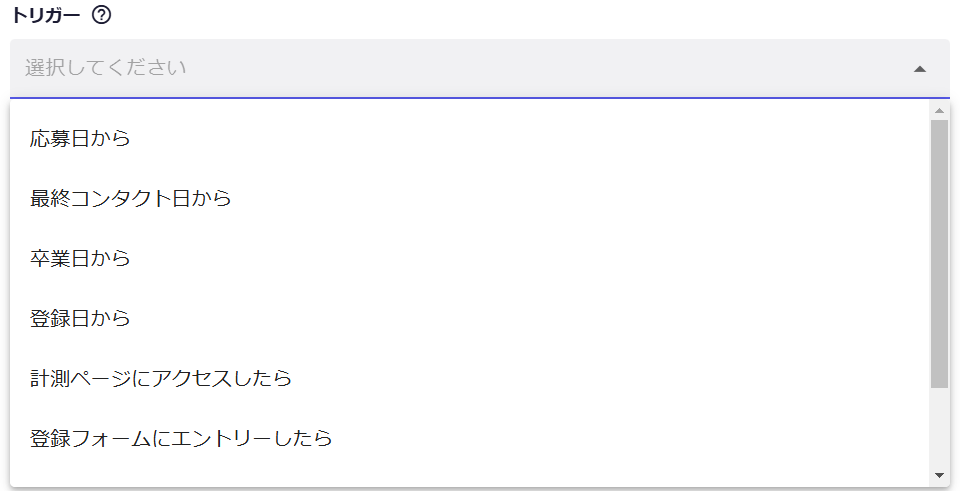This screenshot has height=491, width=960.
Task: Click the help icon beside トリガー
Action: point(100,16)
